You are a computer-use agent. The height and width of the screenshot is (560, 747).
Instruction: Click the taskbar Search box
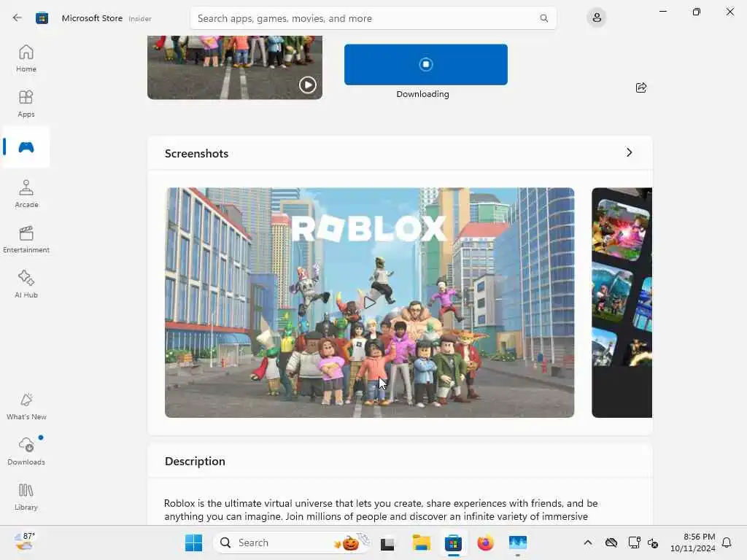click(x=293, y=542)
